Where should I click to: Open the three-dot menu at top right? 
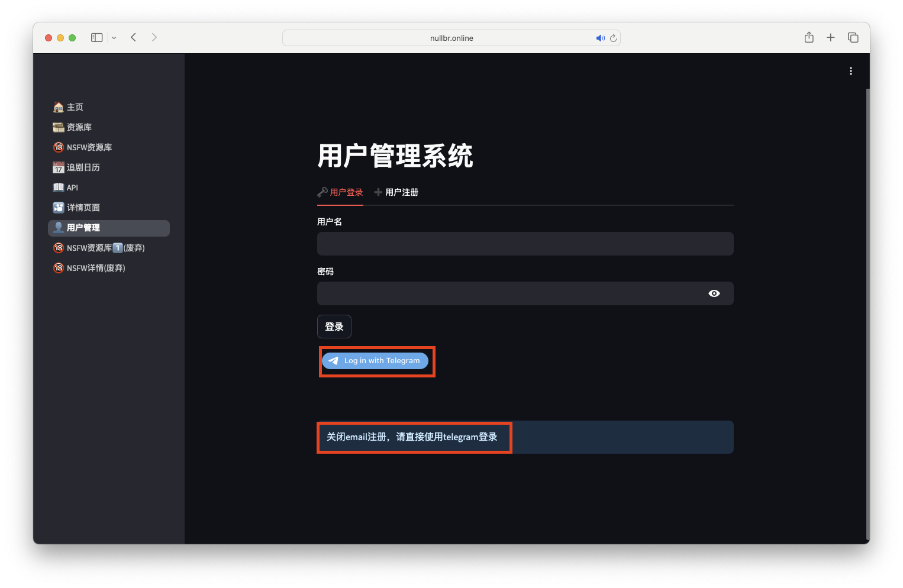tap(850, 70)
